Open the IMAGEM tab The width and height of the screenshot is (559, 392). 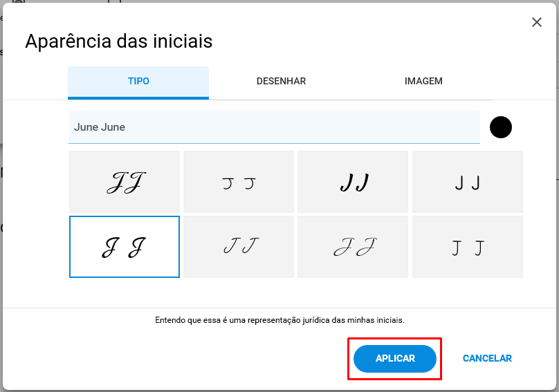(x=423, y=82)
